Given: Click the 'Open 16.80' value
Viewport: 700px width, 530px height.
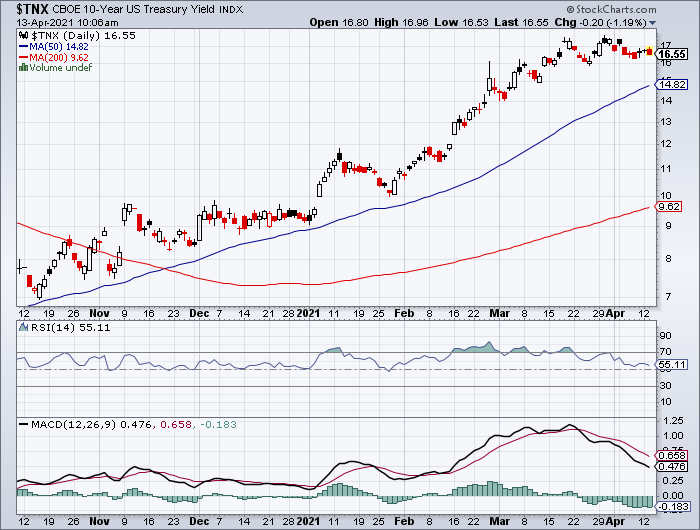Looking at the screenshot, I should point(339,22).
